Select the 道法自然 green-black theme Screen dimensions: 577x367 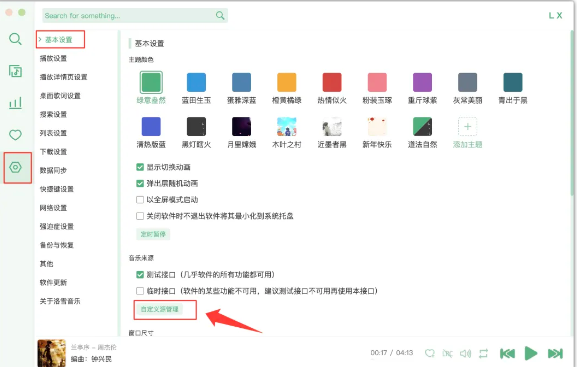tap(422, 127)
